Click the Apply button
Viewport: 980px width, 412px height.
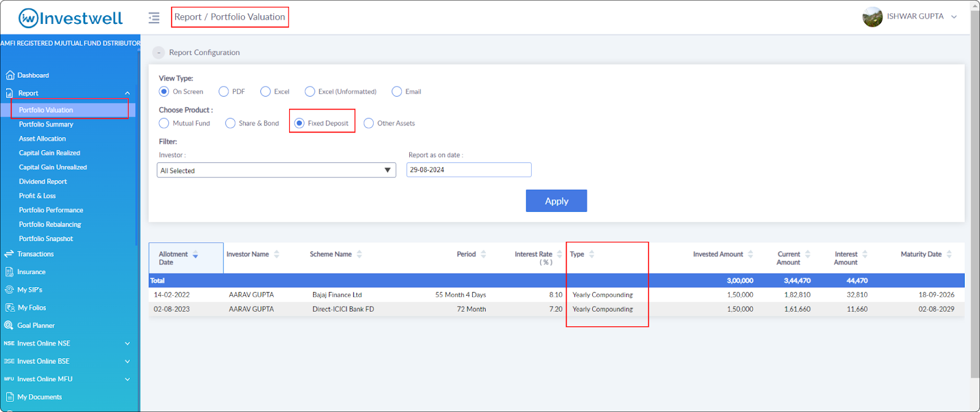point(556,201)
